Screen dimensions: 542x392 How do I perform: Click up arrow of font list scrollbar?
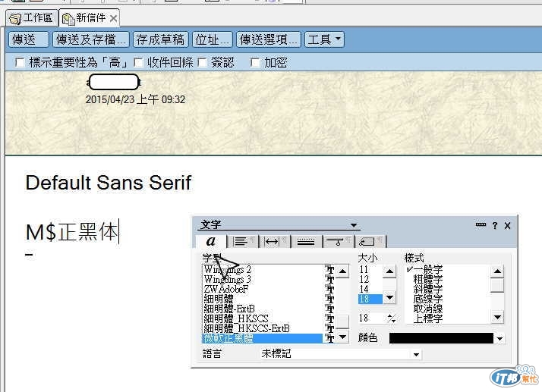click(x=342, y=271)
